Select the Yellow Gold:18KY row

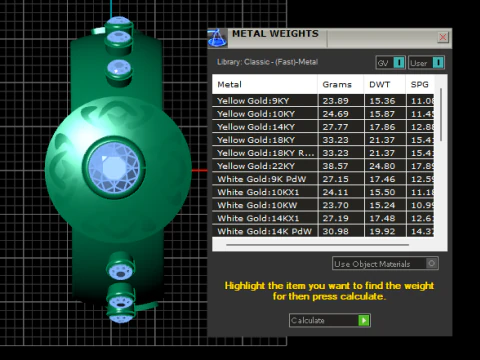(323, 140)
